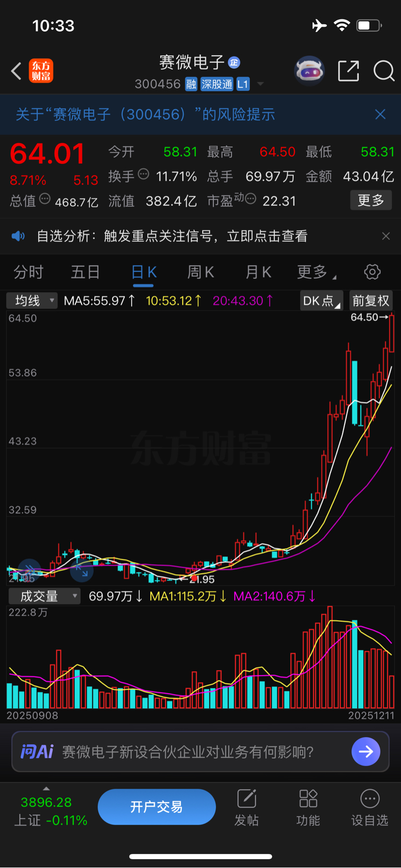Tap the yellow 10:53.12 MA value

pos(174,301)
